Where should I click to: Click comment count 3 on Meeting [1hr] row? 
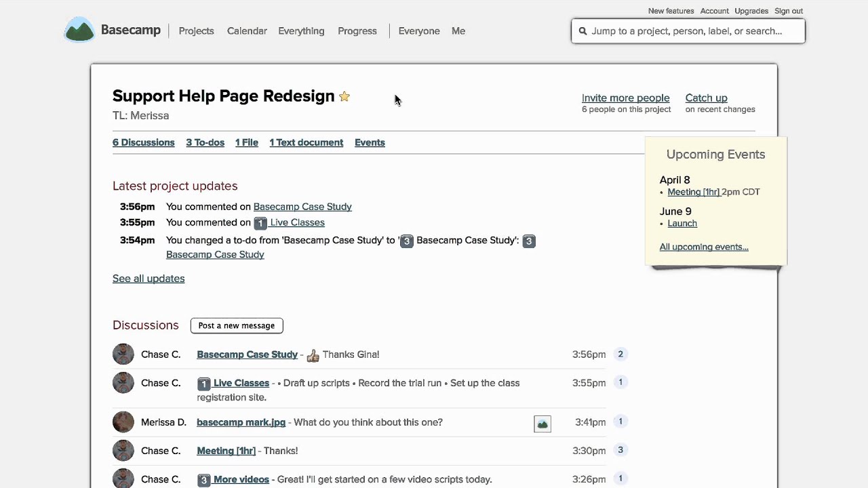[620, 450]
